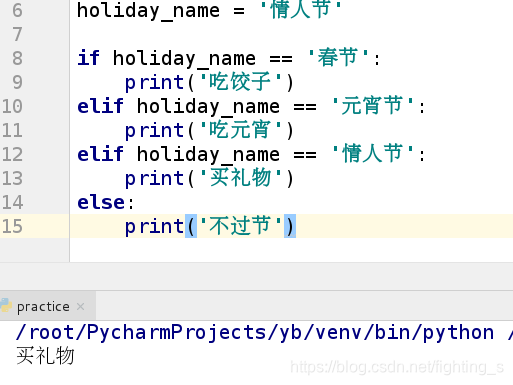Click line number 9 in the gutter
The image size is (513, 385).
(17, 82)
